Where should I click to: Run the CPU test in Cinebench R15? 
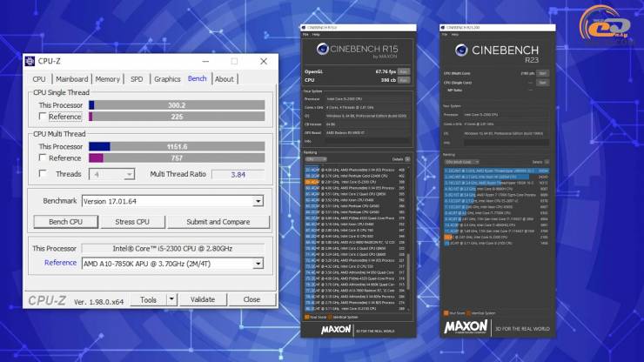(x=404, y=80)
